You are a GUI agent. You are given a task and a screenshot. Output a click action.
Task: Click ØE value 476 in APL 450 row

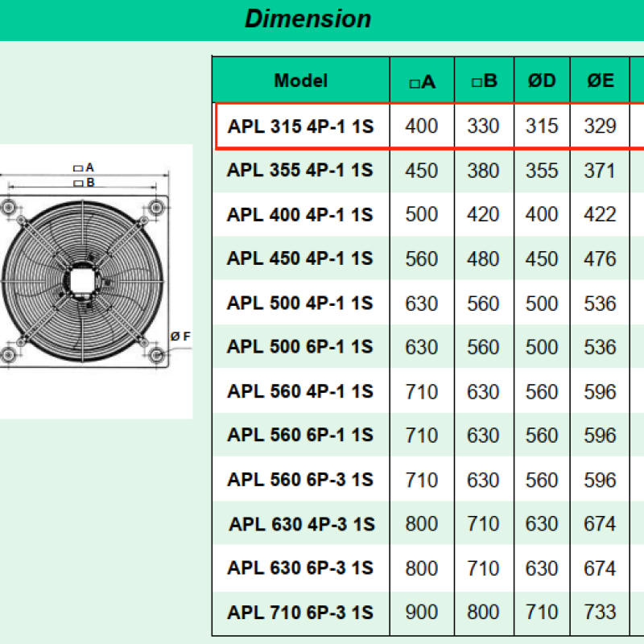(x=600, y=258)
